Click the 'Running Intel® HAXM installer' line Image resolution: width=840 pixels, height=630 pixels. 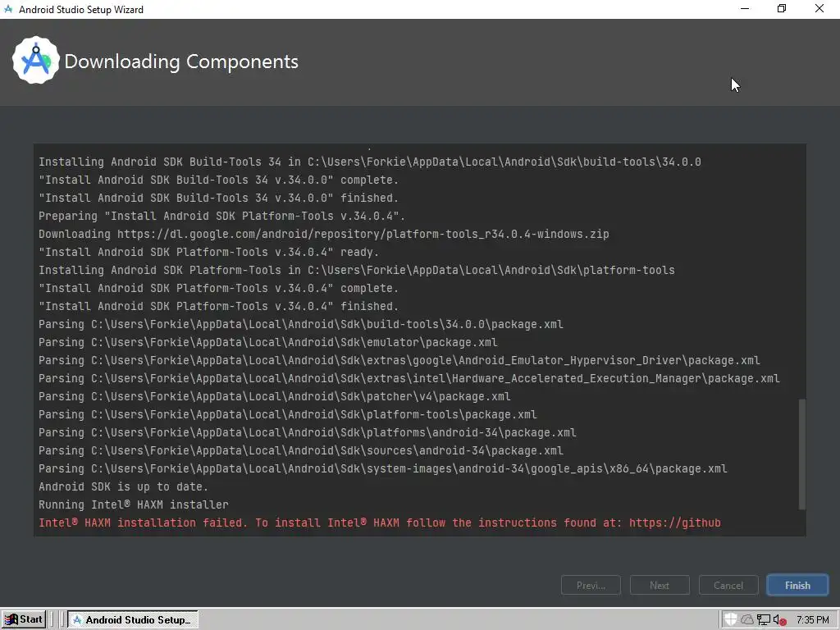134,504
